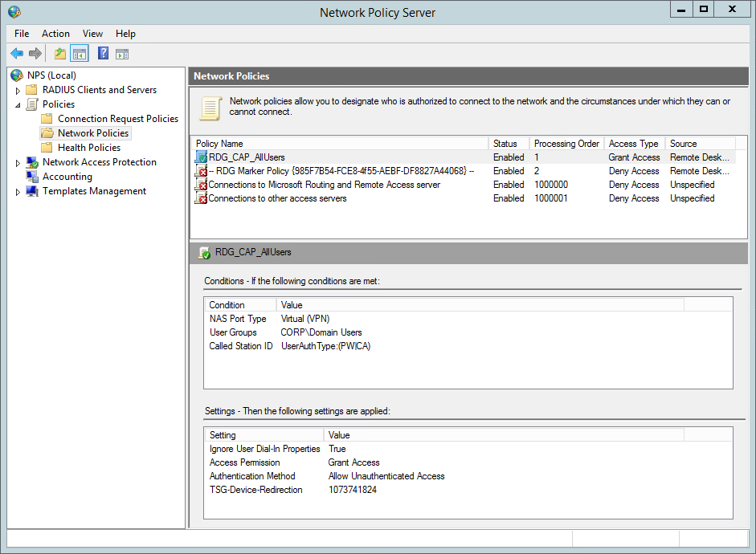The width and height of the screenshot is (756, 554).
Task: Select the RDG Marker Policy row
Action: 465,170
